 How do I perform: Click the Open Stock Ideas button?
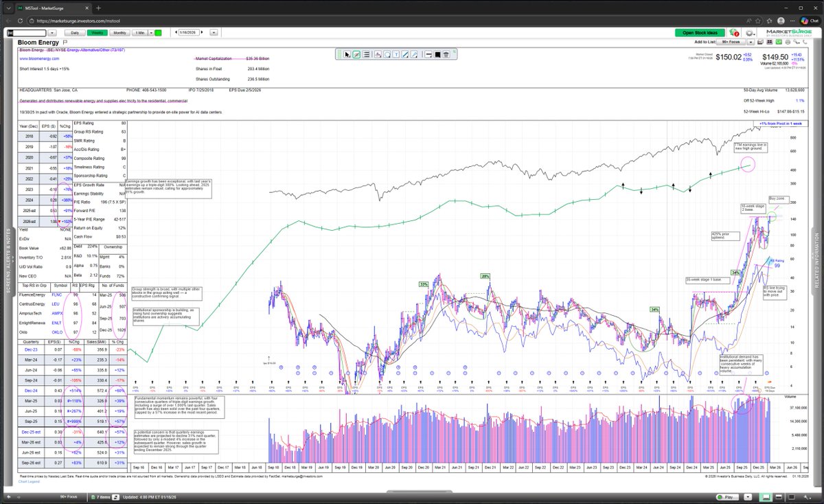(x=700, y=32)
